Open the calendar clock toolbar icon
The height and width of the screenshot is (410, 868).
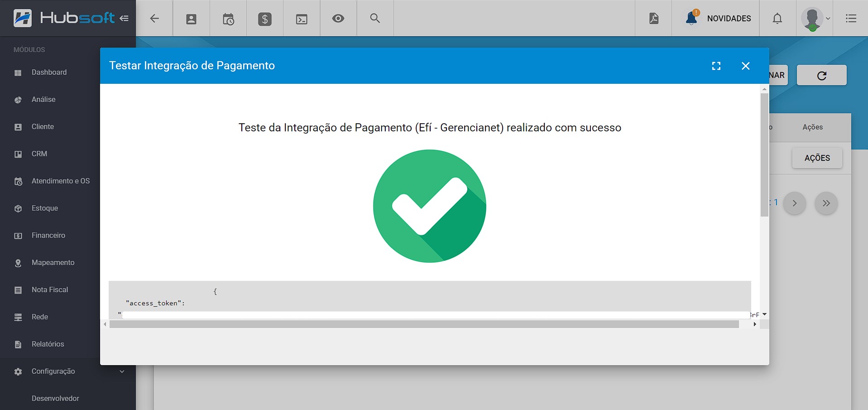[228, 19]
